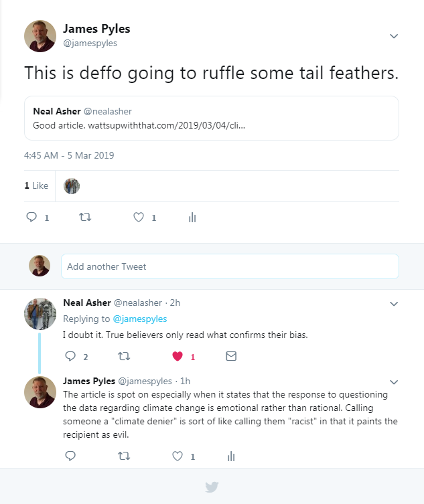Open the liker's avatar thumbnail

[x=72, y=186]
